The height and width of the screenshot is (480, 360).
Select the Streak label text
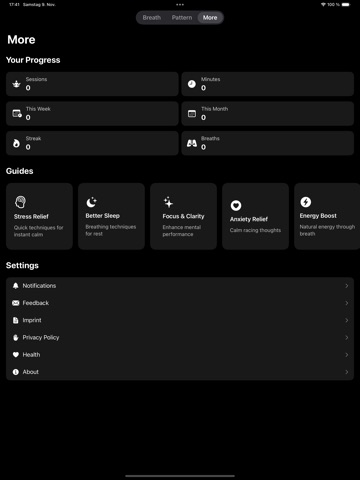pyautogui.click(x=33, y=138)
